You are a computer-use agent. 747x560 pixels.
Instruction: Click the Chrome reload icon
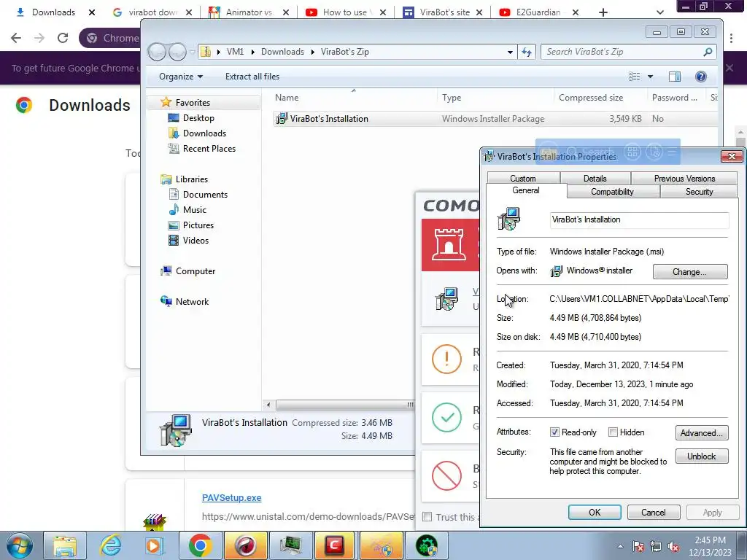[x=63, y=38]
